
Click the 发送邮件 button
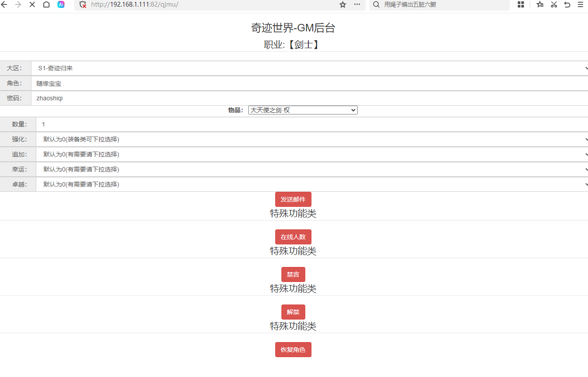(293, 199)
